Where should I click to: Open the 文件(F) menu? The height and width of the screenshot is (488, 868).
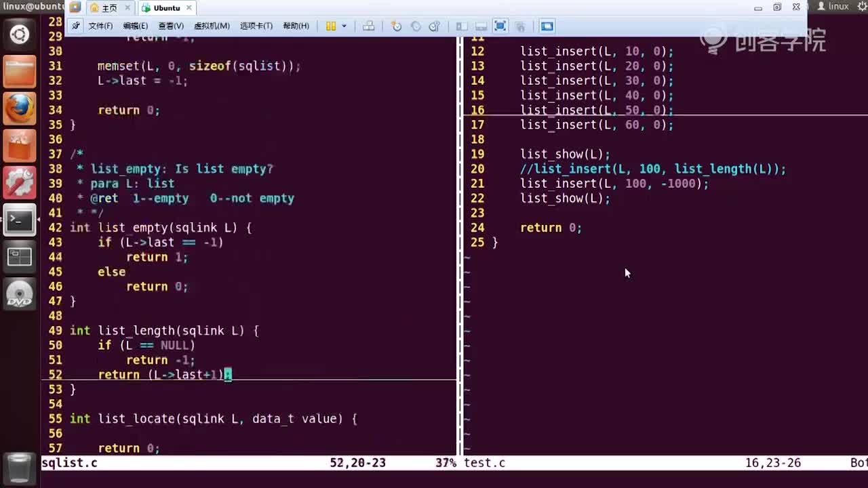coord(100,26)
